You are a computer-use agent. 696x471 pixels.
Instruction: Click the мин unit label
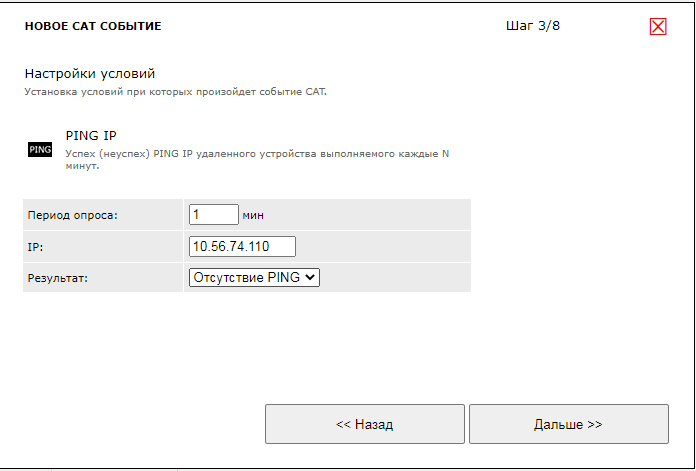tap(253, 215)
